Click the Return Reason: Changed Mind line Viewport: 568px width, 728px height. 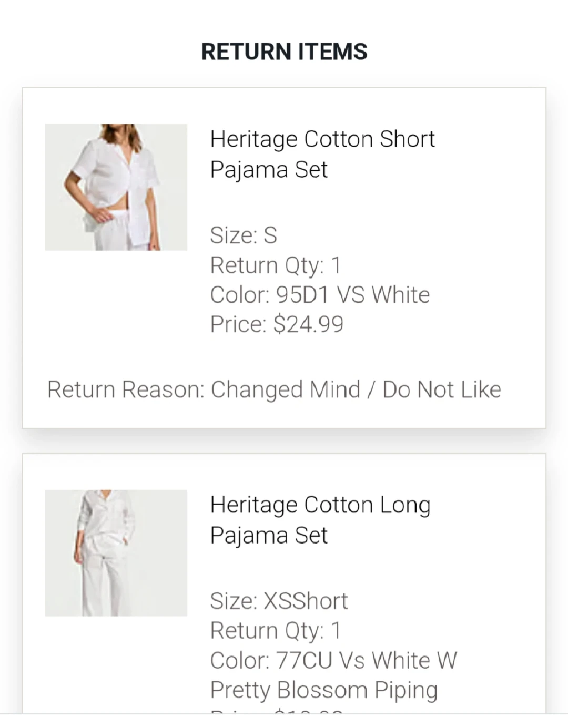pos(274,389)
